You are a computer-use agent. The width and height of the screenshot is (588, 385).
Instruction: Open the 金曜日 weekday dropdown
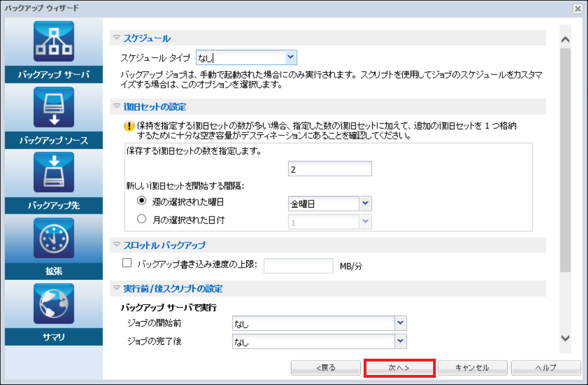tap(366, 203)
